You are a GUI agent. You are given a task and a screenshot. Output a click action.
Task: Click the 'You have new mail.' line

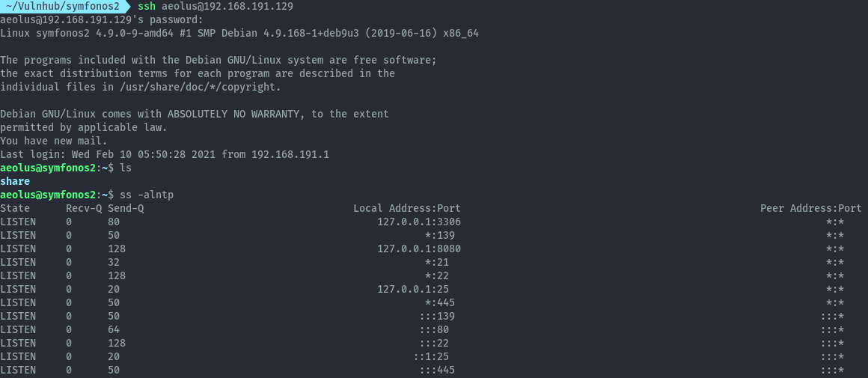[54, 141]
